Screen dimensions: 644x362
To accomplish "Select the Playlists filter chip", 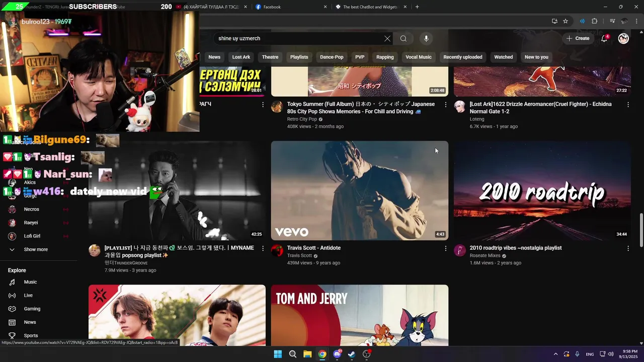I will (x=299, y=57).
